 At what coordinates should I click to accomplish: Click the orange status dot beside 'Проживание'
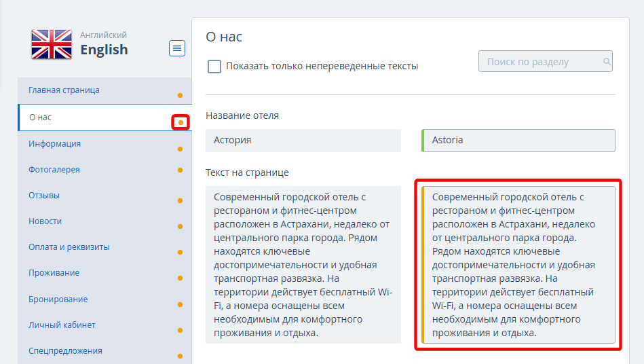[180, 278]
